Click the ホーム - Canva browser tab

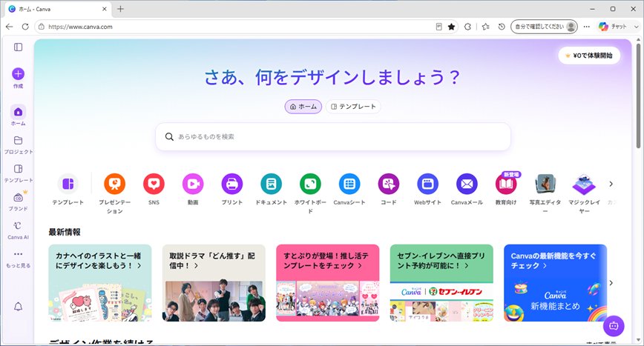58,9
